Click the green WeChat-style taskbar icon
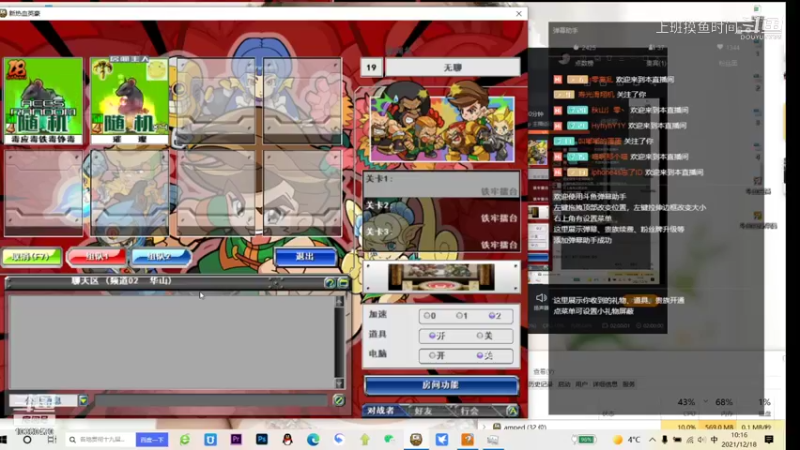800x450 pixels. (x=390, y=439)
